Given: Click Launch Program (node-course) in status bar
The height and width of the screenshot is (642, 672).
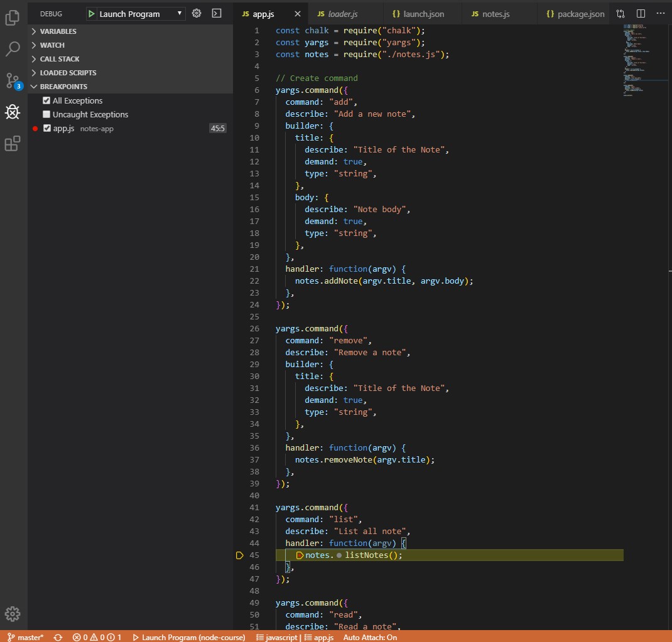Looking at the screenshot, I should pyautogui.click(x=188, y=637).
